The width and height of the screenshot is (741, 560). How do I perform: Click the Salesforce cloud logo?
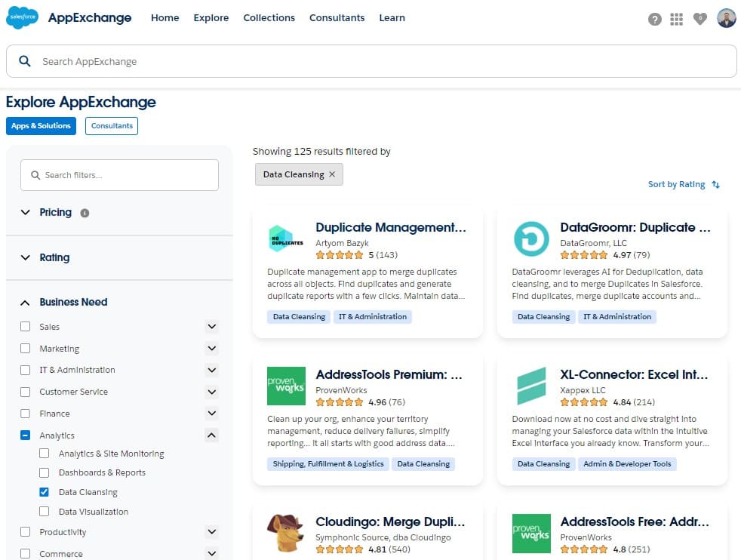pos(22,17)
